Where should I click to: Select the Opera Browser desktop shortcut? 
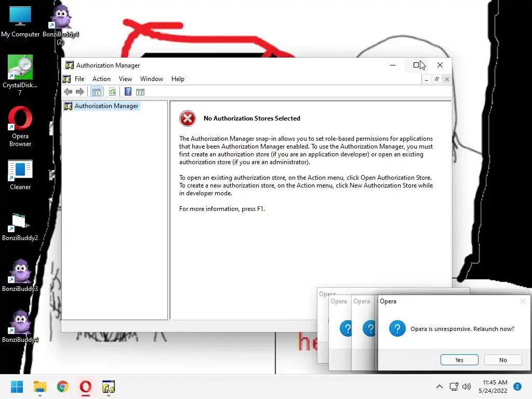tap(20, 126)
